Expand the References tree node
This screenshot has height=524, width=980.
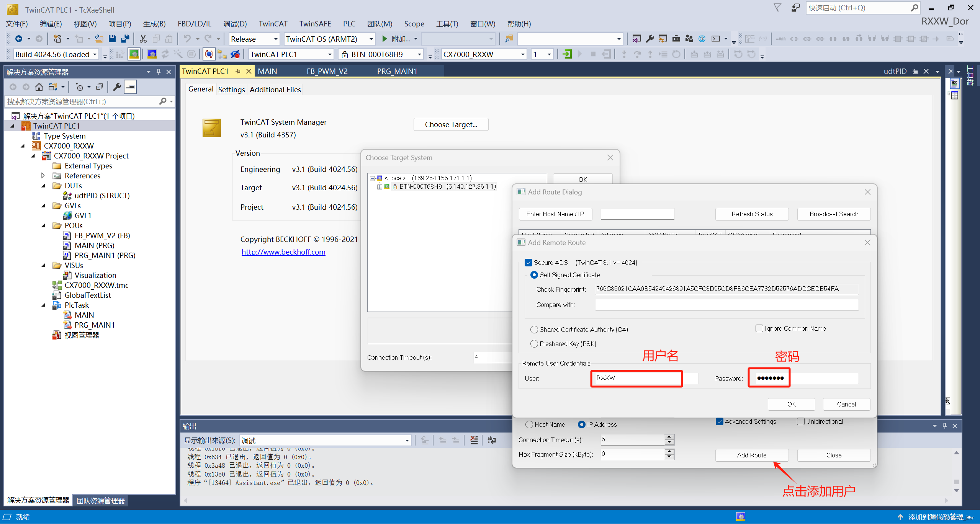coord(43,176)
